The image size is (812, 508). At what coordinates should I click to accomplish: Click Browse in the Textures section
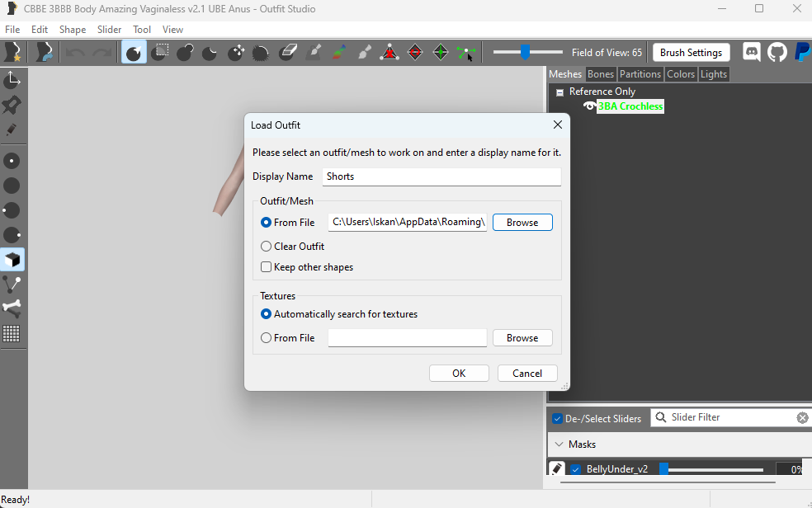(522, 338)
